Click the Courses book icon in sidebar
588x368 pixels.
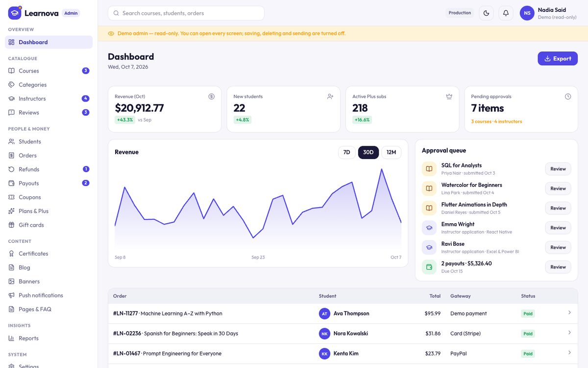(12, 71)
